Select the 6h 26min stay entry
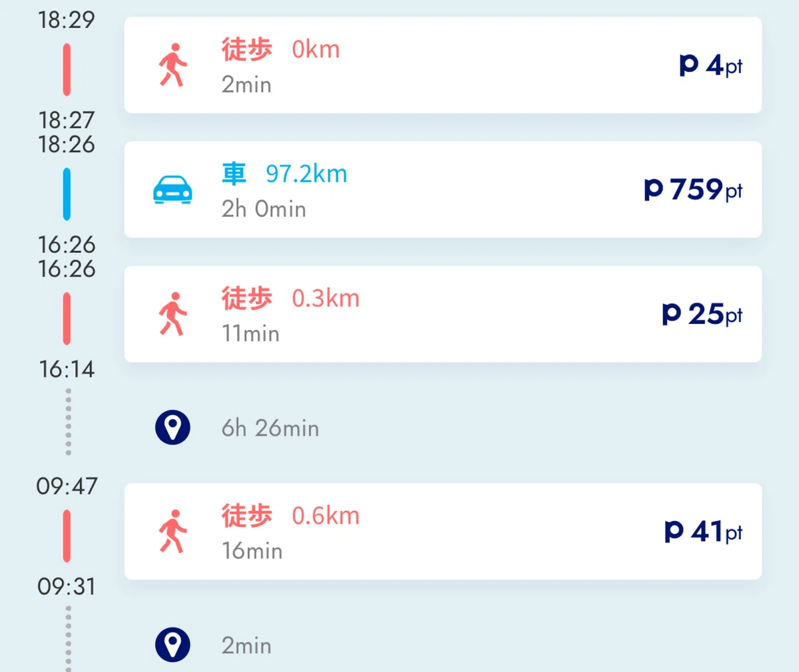Image resolution: width=799 pixels, height=672 pixels. [x=270, y=428]
